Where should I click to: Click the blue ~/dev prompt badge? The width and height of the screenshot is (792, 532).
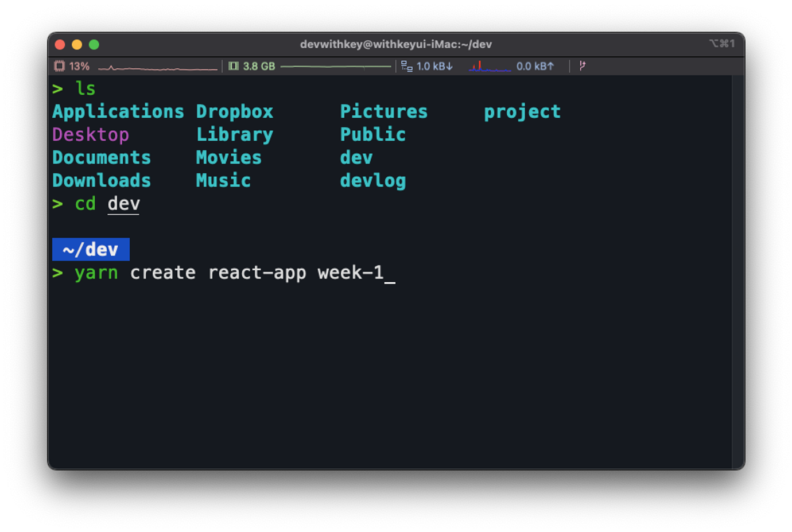[91, 249]
